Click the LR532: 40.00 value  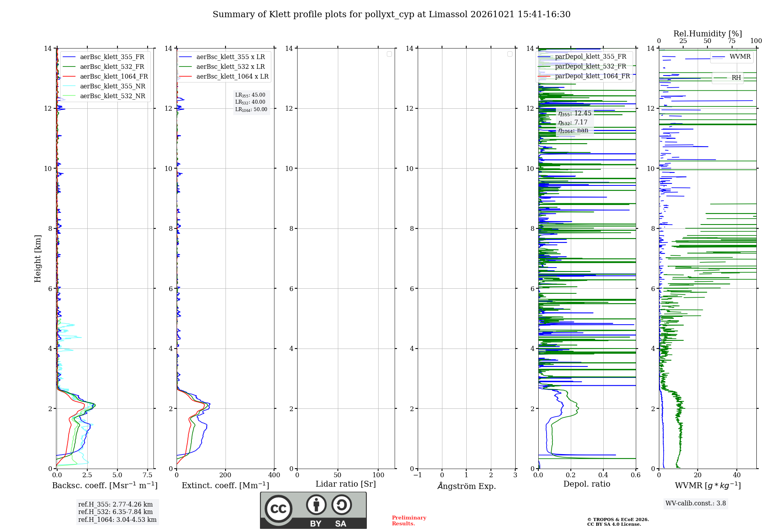250,102
